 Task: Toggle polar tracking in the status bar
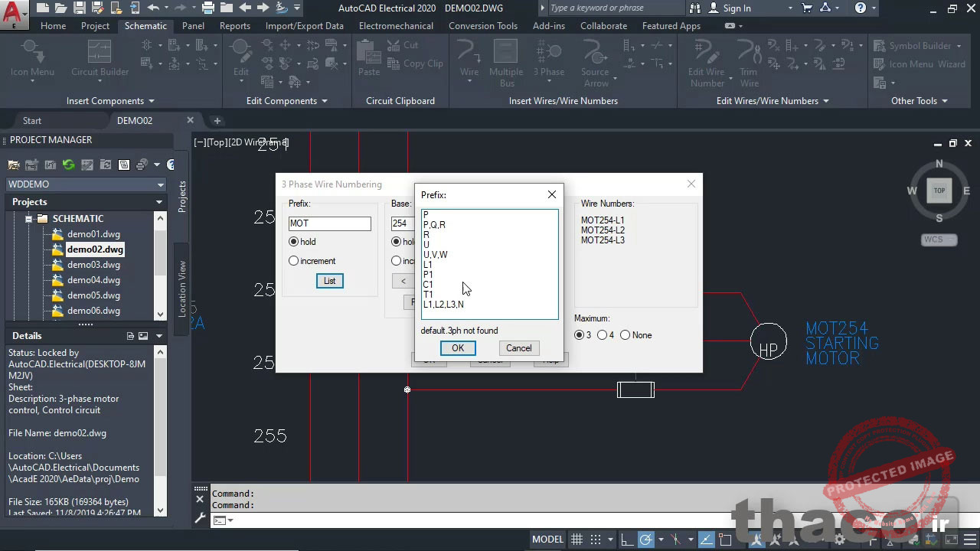[x=647, y=540]
